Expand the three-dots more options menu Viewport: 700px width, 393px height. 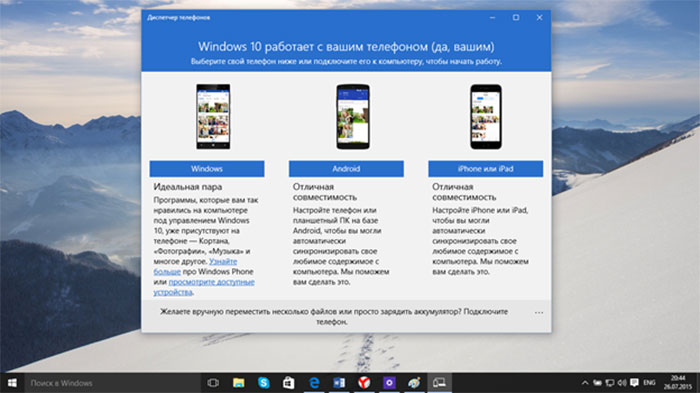pos(539,313)
